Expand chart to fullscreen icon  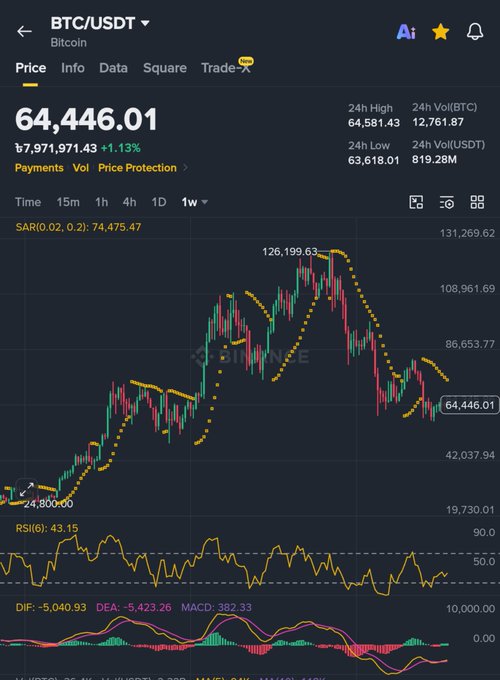pos(27,490)
